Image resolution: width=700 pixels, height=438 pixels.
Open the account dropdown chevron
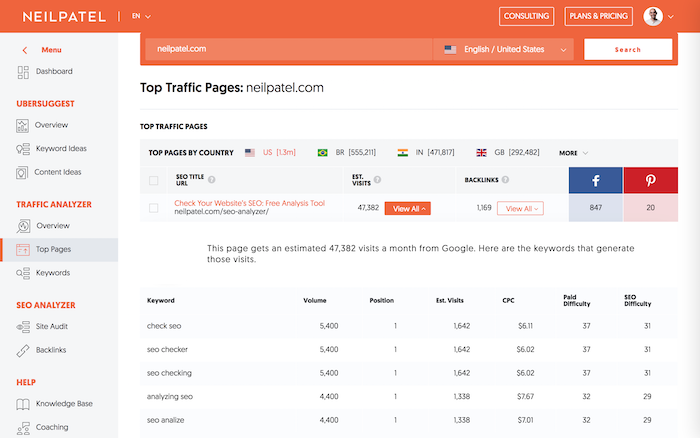click(671, 17)
